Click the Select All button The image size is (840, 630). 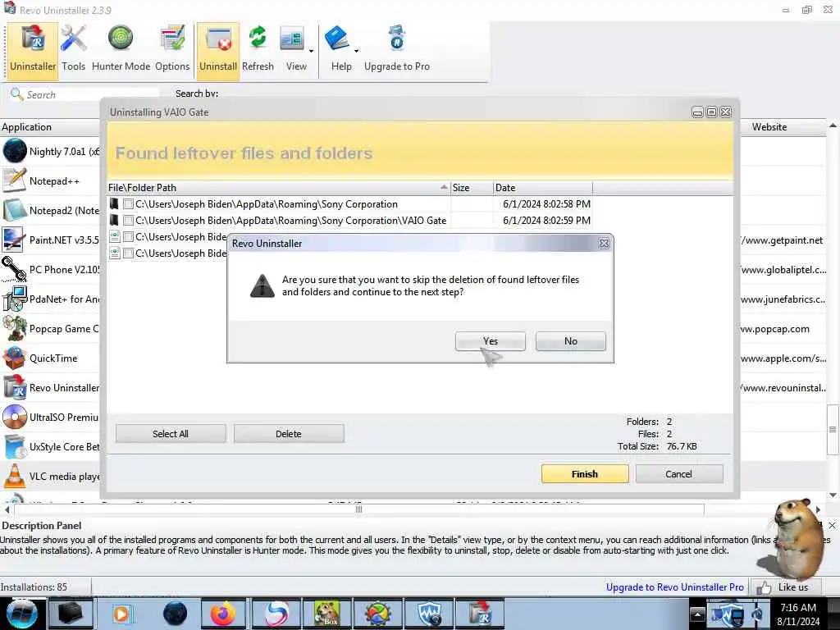click(x=171, y=433)
